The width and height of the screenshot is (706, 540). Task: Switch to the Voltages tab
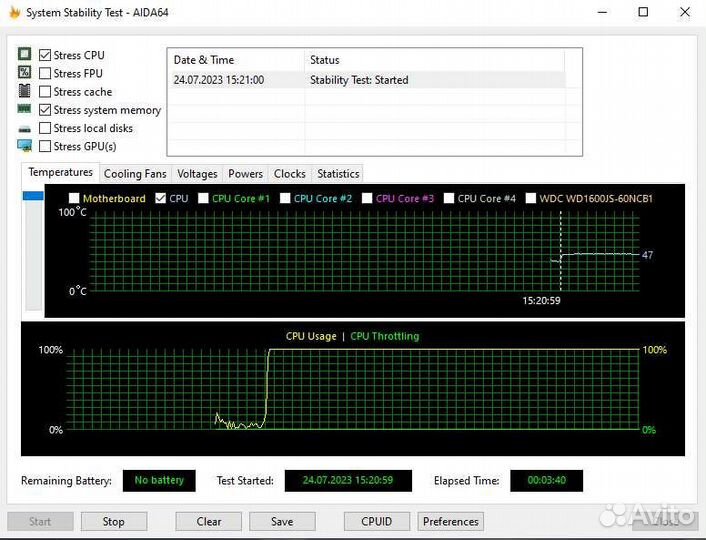pyautogui.click(x=197, y=174)
